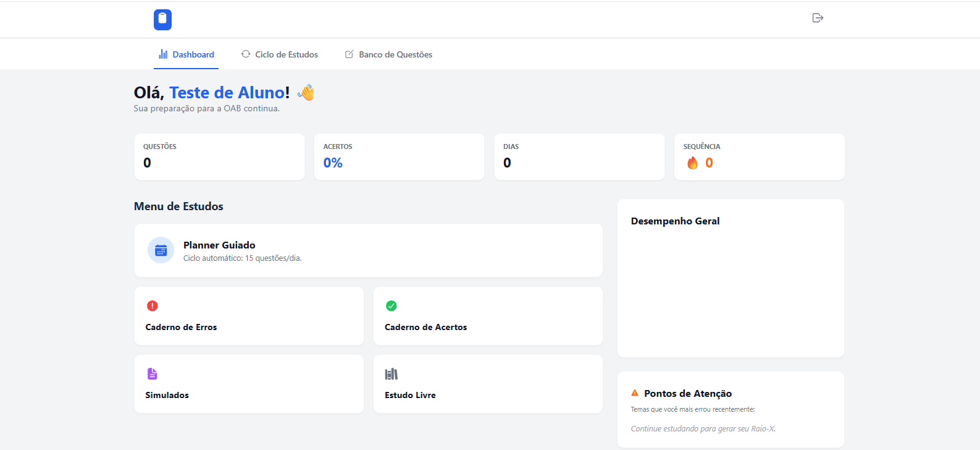Click the Ciclo de Estudos refresh icon
Image resolution: width=980 pixels, height=450 pixels.
pos(246,54)
